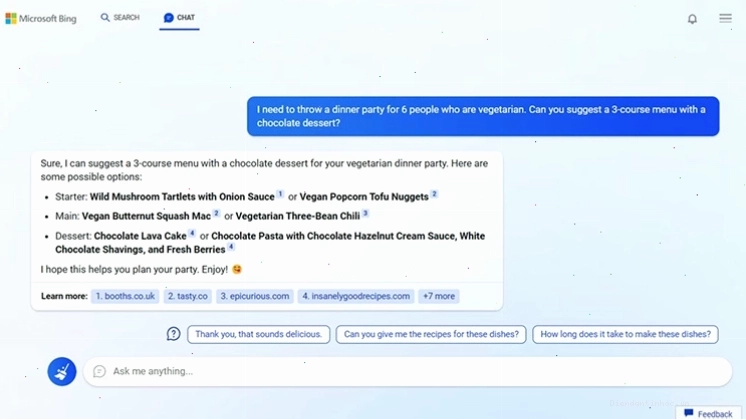Switch to the Search tab

(120, 18)
